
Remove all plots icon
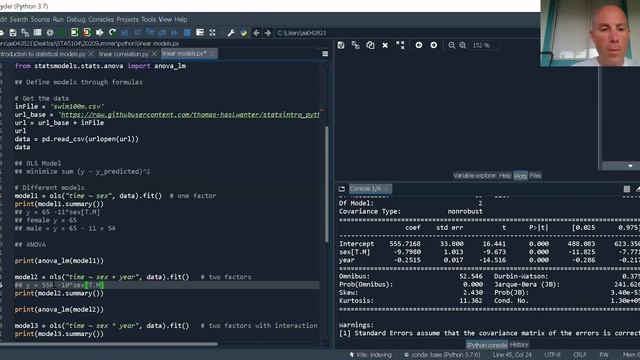click(400, 45)
